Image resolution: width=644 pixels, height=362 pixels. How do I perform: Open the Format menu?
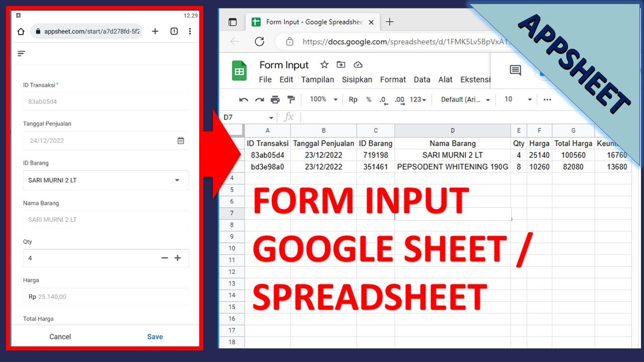pyautogui.click(x=393, y=79)
